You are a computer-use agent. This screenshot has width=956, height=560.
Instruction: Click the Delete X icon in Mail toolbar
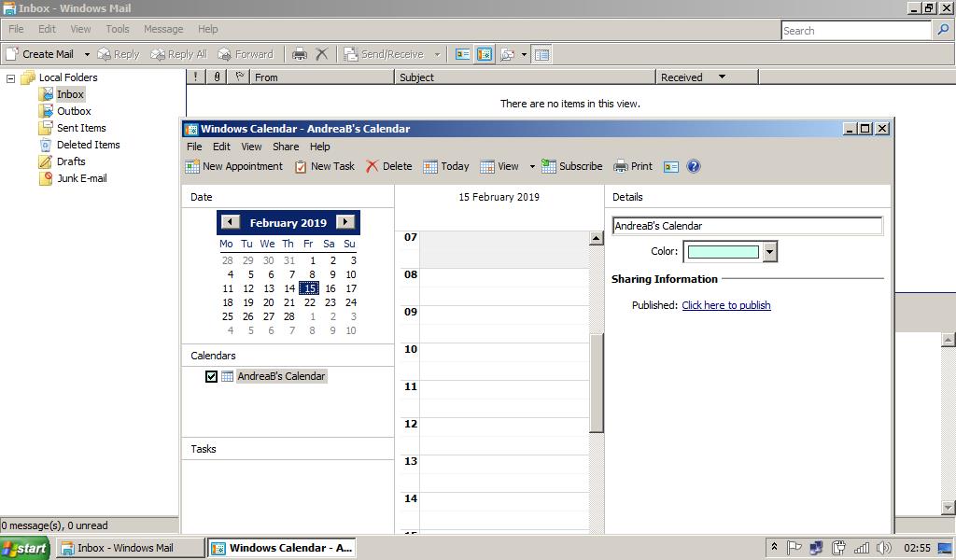point(322,54)
